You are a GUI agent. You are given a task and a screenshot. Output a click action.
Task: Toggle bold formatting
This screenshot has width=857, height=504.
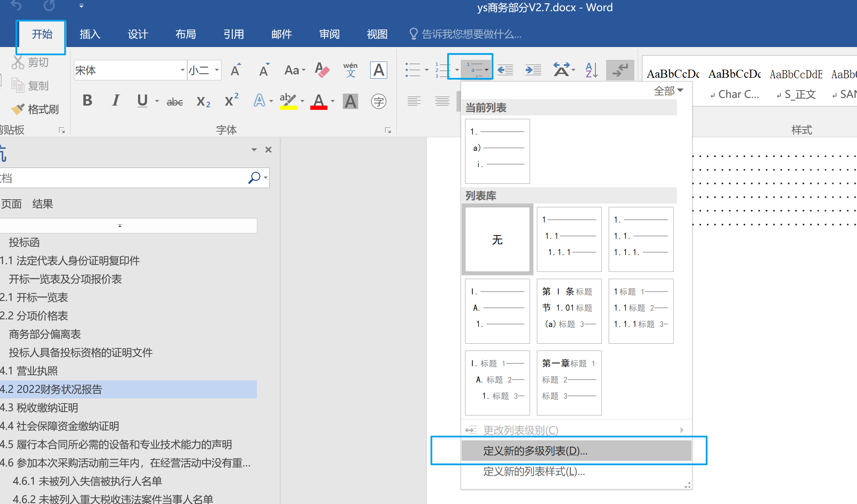click(x=88, y=101)
